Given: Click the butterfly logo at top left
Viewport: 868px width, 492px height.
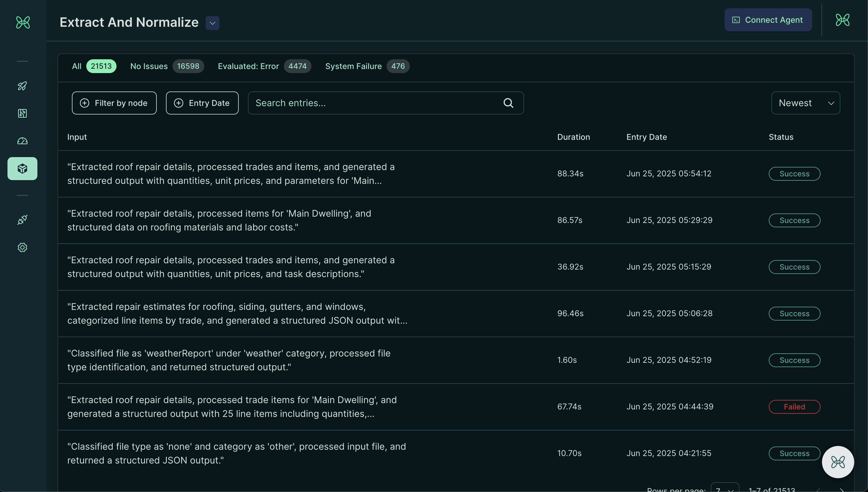Looking at the screenshot, I should point(23,23).
